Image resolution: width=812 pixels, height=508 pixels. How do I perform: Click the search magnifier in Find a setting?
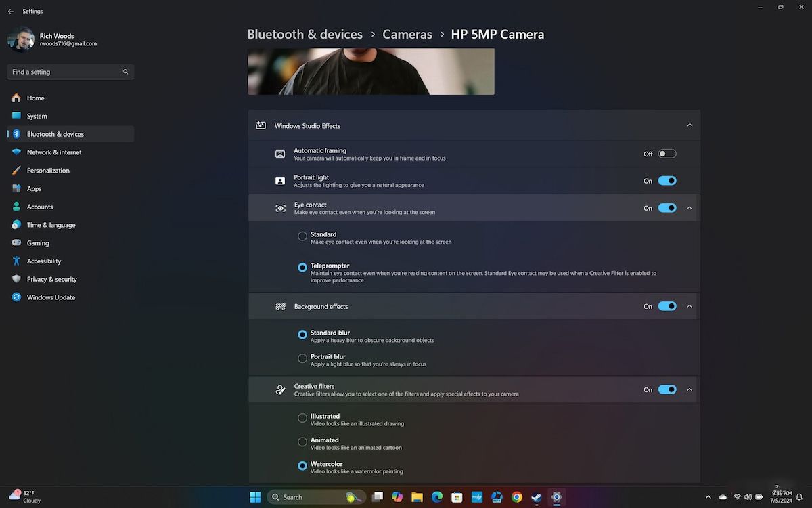point(125,72)
